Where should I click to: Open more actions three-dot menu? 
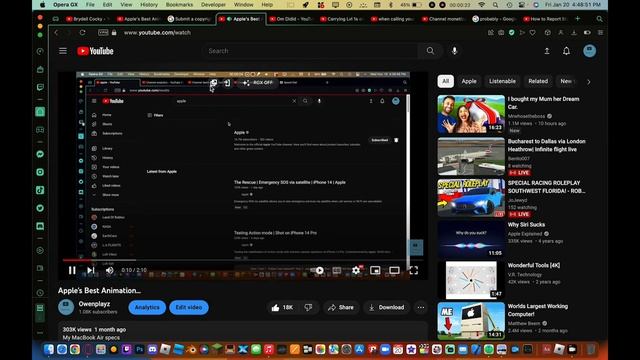click(421, 307)
